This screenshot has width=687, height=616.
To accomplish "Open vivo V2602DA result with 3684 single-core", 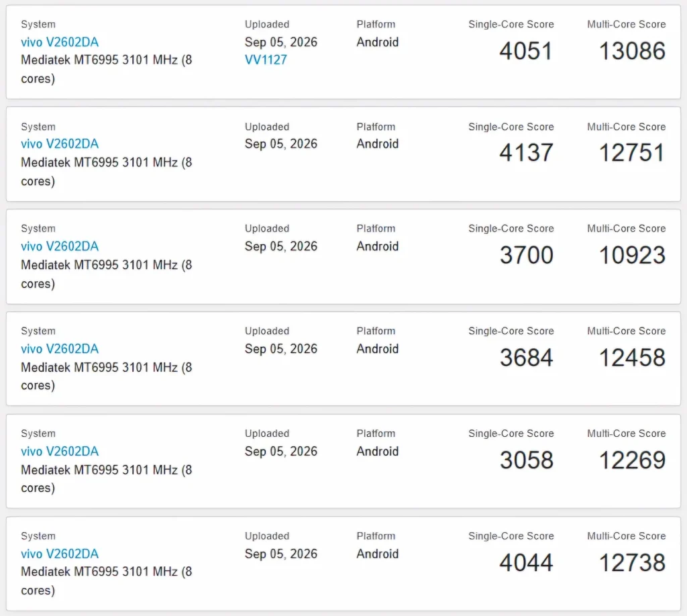I will [x=60, y=349].
